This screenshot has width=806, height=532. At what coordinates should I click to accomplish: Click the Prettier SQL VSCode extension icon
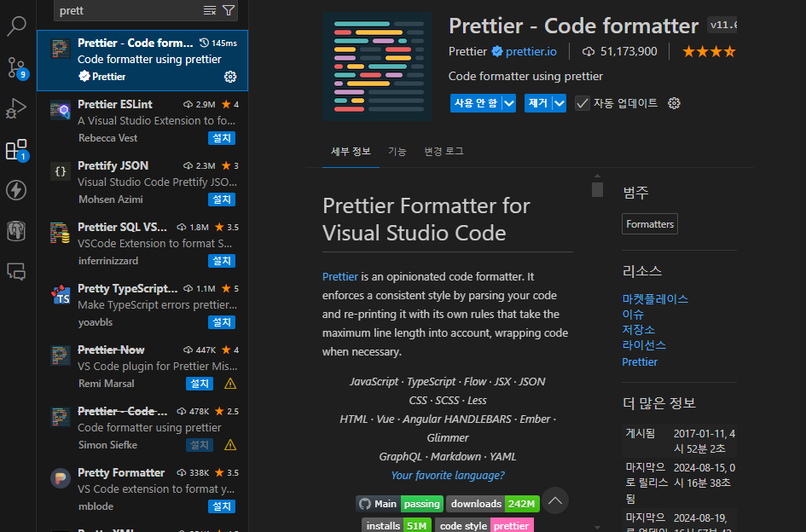tap(61, 233)
